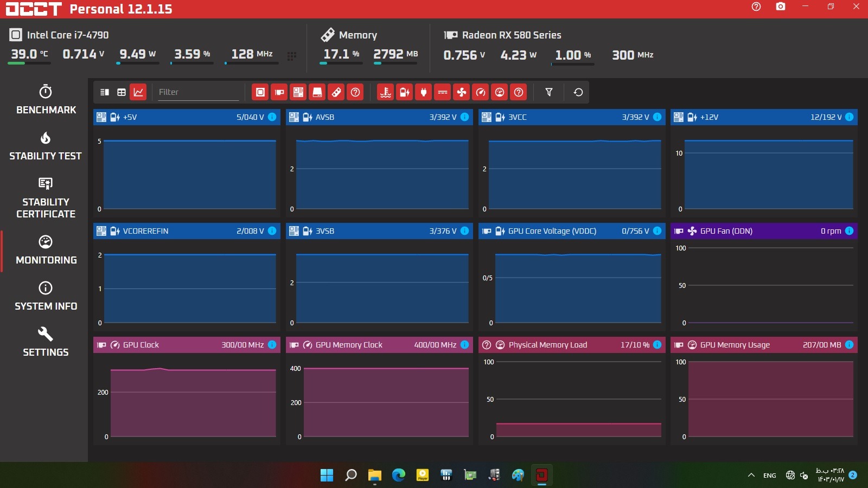Image resolution: width=868 pixels, height=488 pixels.
Task: Take a screenshot with the camera icon
Action: pyautogui.click(x=781, y=7)
